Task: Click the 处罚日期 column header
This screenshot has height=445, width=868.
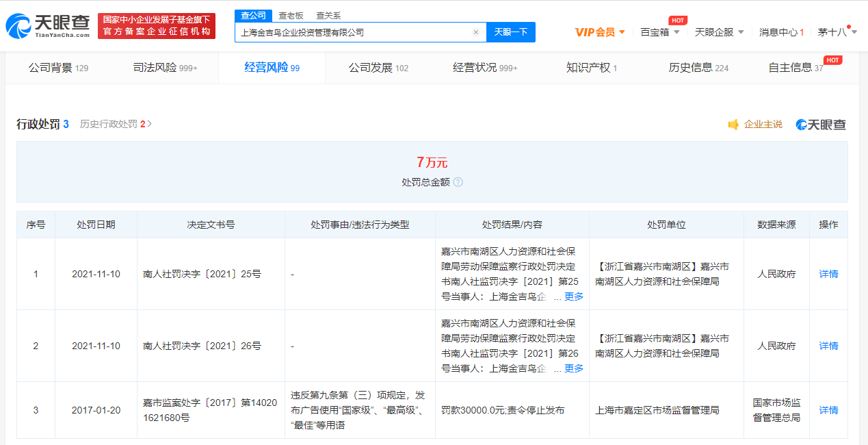Action: click(96, 225)
